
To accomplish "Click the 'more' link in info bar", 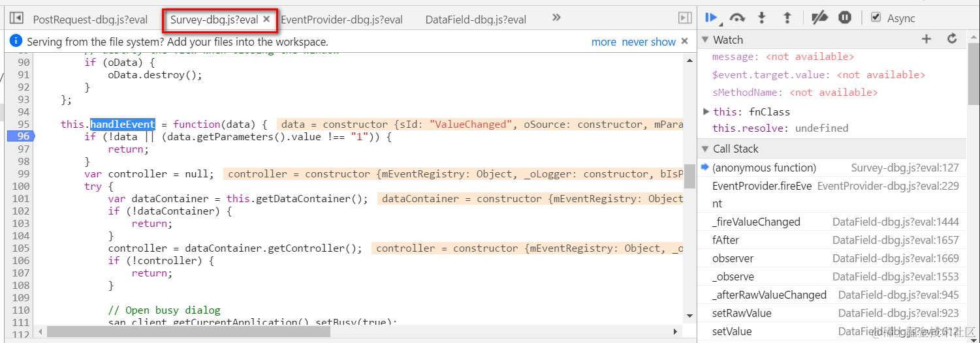I will point(604,42).
